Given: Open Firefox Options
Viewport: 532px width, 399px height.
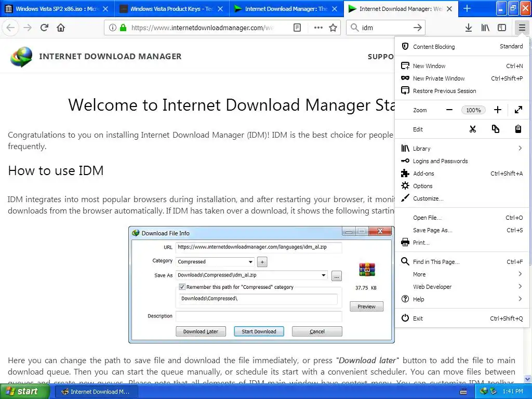Looking at the screenshot, I should click(462, 186).
